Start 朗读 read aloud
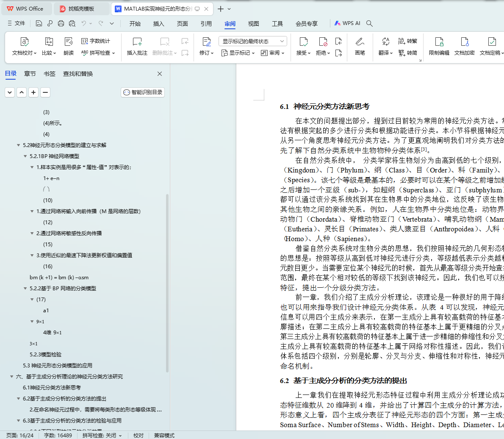 (x=69, y=46)
